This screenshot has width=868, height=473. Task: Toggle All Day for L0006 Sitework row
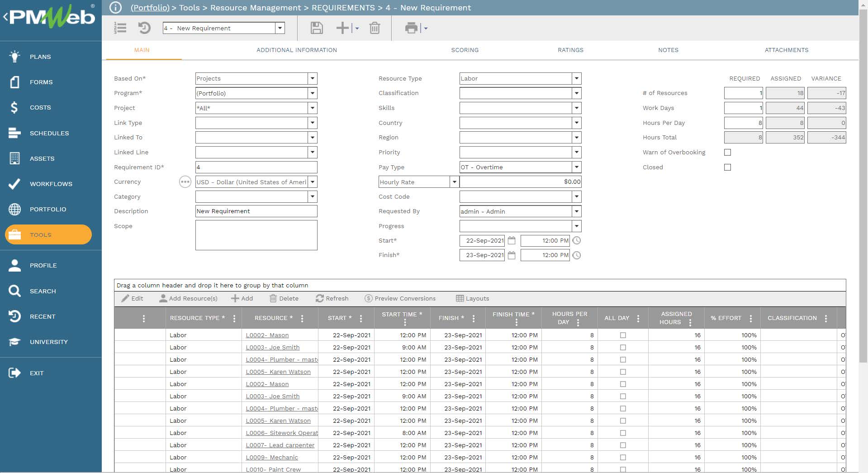tap(623, 433)
